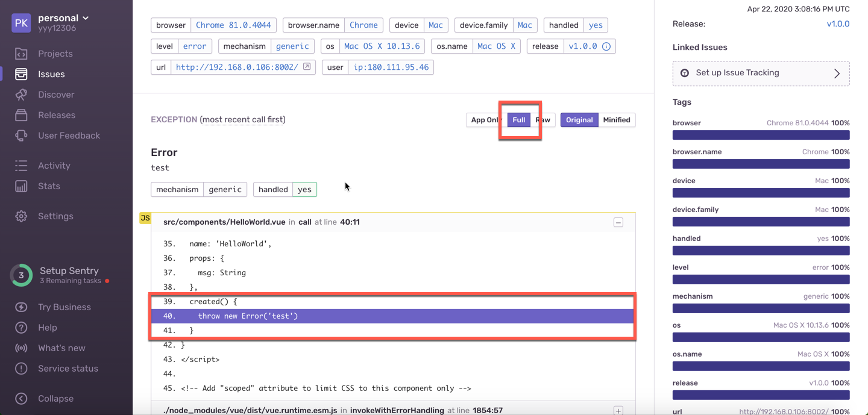This screenshot has width=868, height=415.
Task: Click highlighted line 40 throw new Error
Action: coord(392,316)
